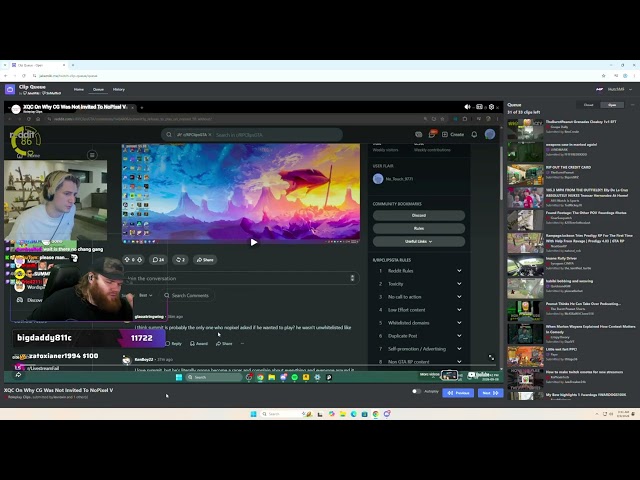The height and width of the screenshot is (480, 640).
Task: Switch the queue to Open
Action: click(612, 105)
